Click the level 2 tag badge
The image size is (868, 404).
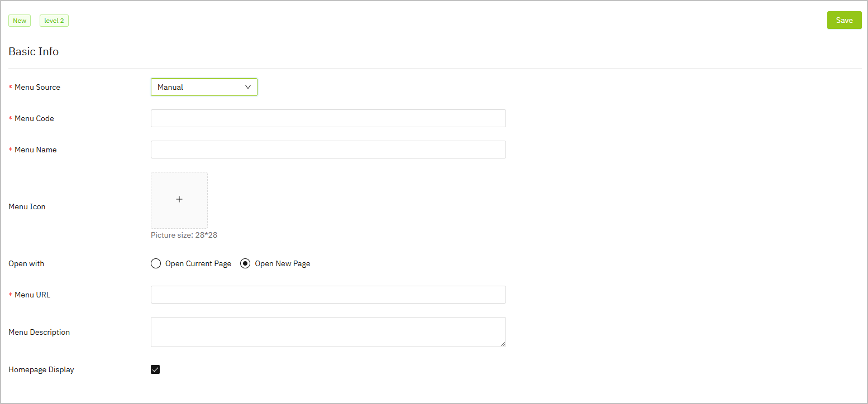tap(54, 21)
